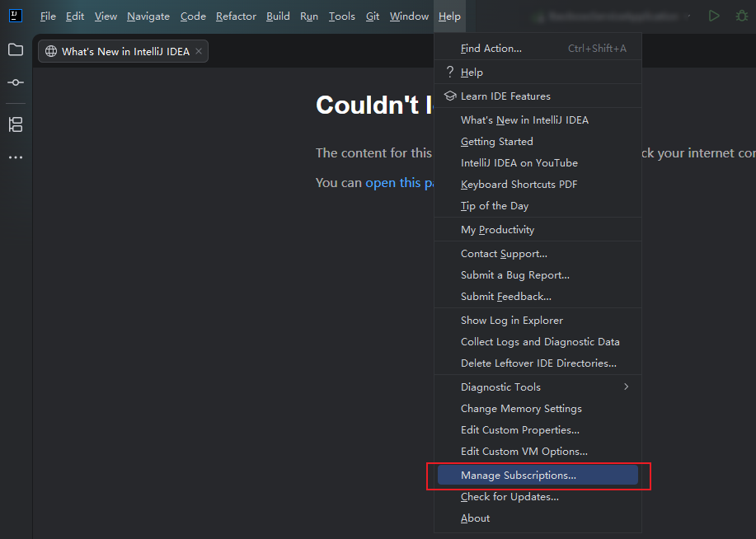Image resolution: width=756 pixels, height=539 pixels.
Task: Open the Edit menu
Action: (75, 16)
